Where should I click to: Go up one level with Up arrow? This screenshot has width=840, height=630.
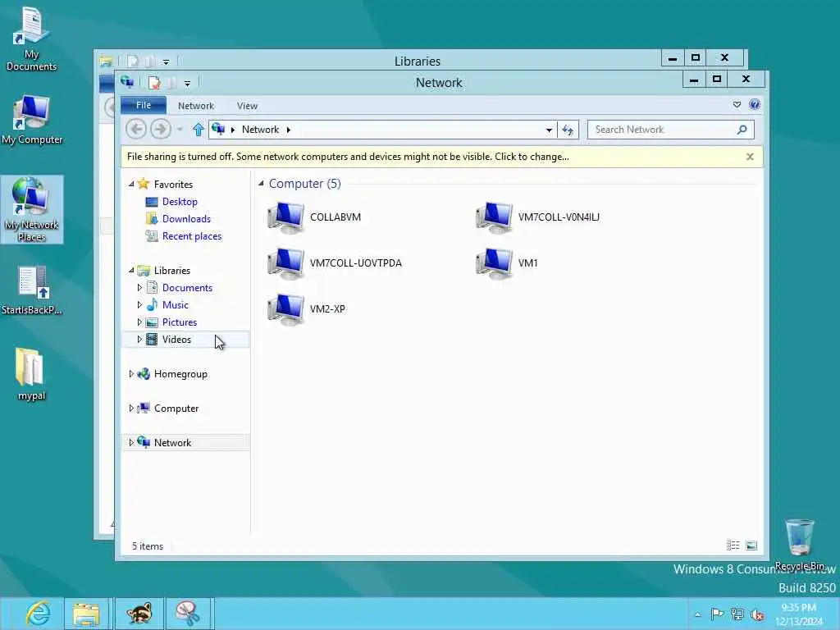click(199, 129)
